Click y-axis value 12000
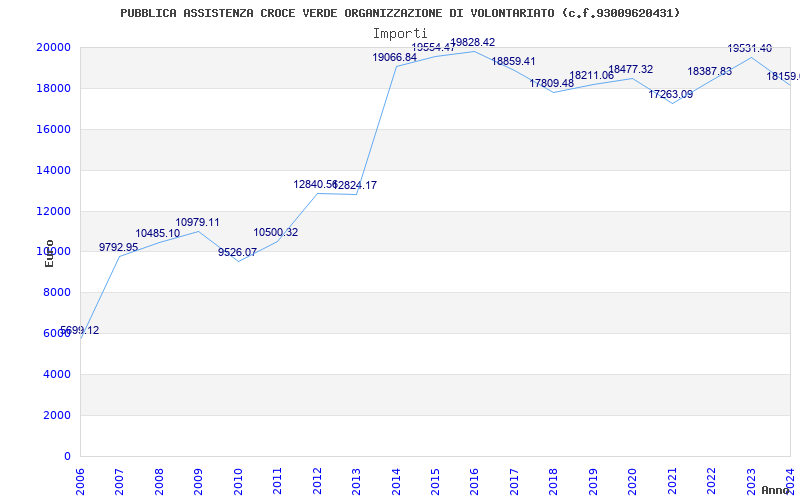 (x=53, y=211)
